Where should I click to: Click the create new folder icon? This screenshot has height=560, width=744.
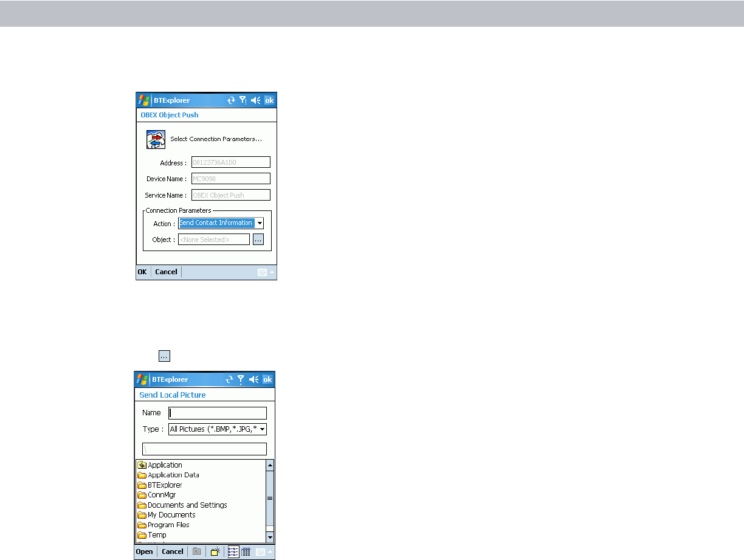click(215, 551)
